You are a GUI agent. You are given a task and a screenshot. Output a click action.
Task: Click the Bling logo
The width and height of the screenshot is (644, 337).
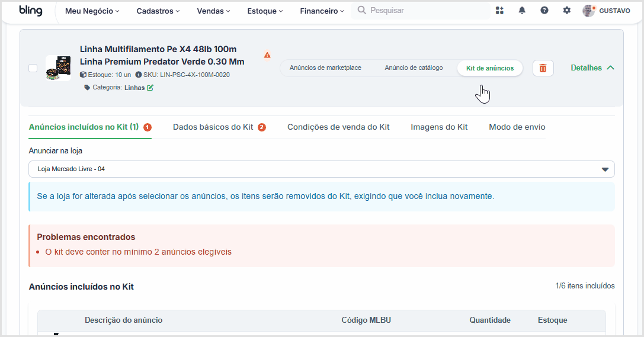(x=31, y=11)
